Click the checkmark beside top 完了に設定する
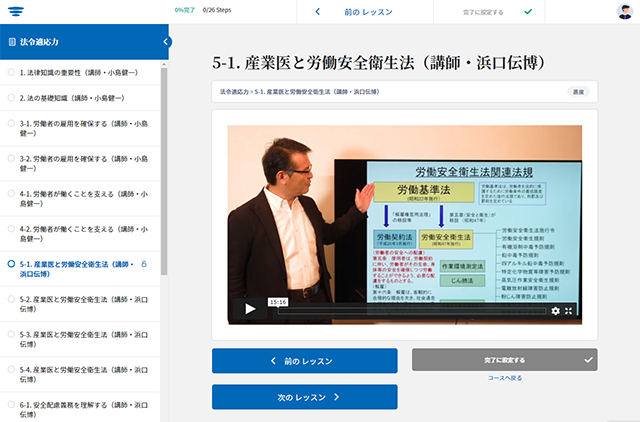Screen dimensions: 640x422 click(528, 12)
